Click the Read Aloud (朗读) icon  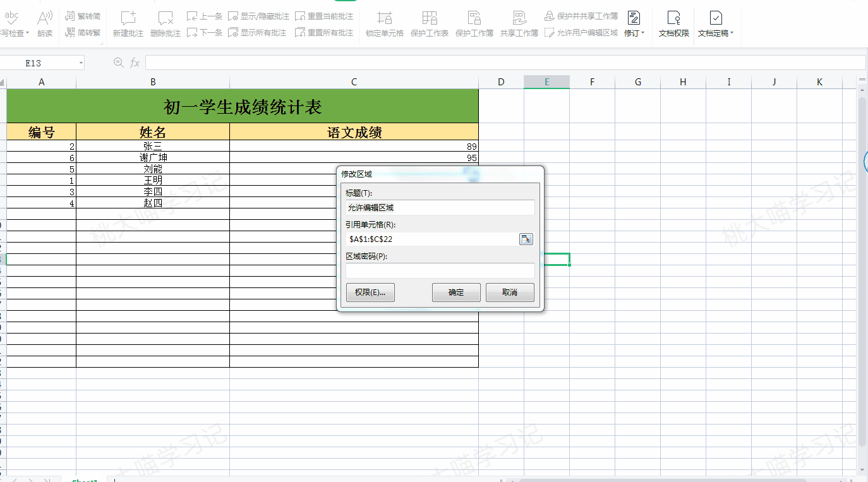pyautogui.click(x=45, y=24)
